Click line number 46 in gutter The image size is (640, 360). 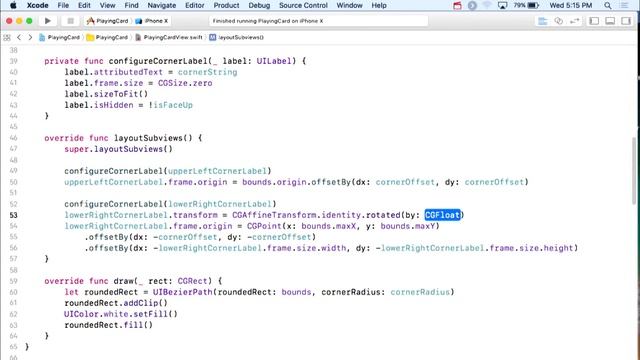pyautogui.click(x=13, y=138)
